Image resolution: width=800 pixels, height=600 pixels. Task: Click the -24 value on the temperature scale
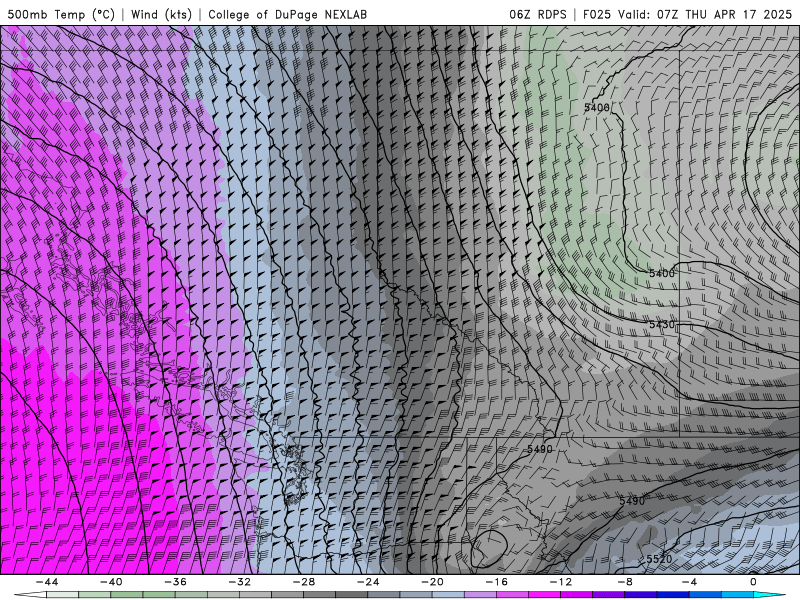point(368,582)
